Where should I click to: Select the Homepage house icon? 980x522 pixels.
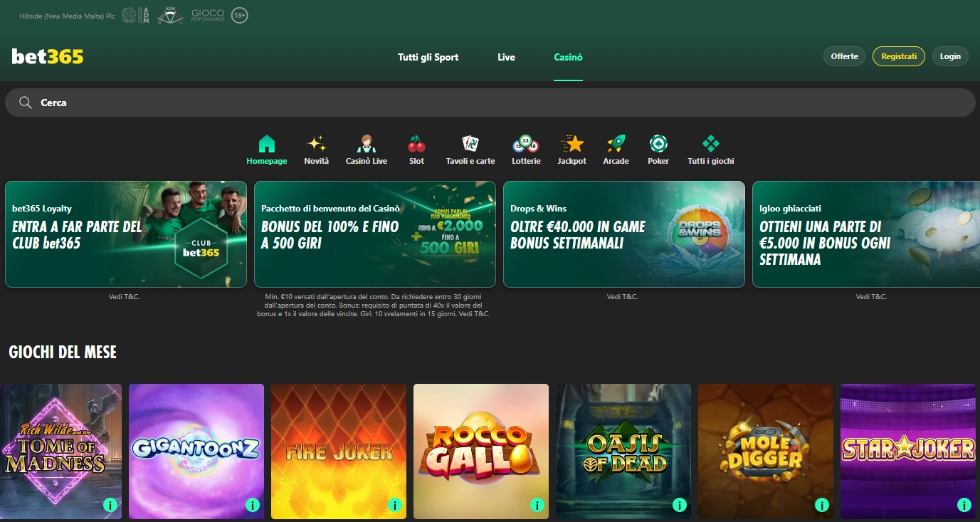pyautogui.click(x=266, y=144)
